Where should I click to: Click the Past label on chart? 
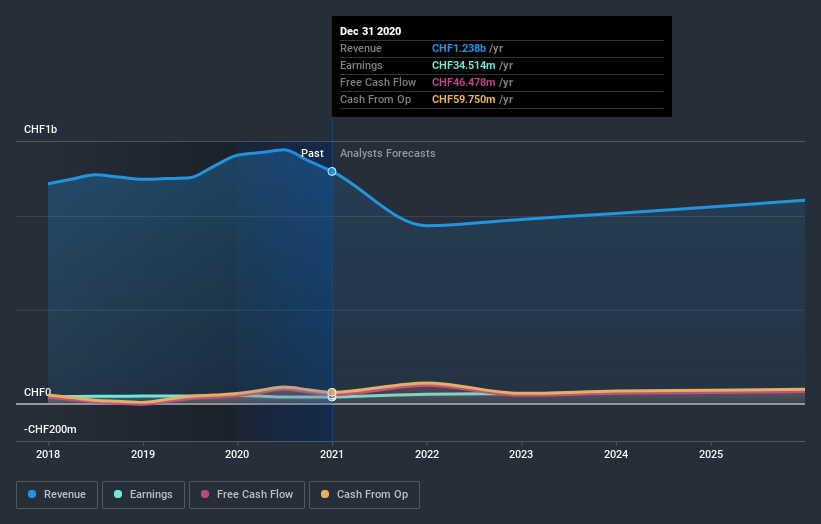[x=312, y=153]
